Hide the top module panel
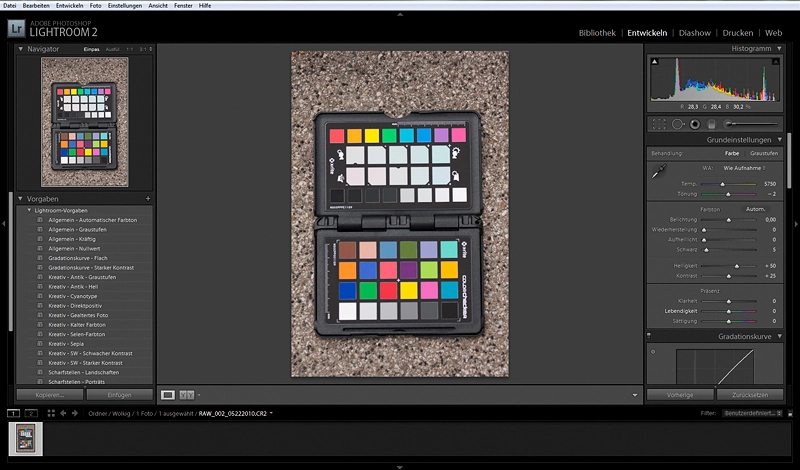This screenshot has height=470, width=800. (400, 14)
